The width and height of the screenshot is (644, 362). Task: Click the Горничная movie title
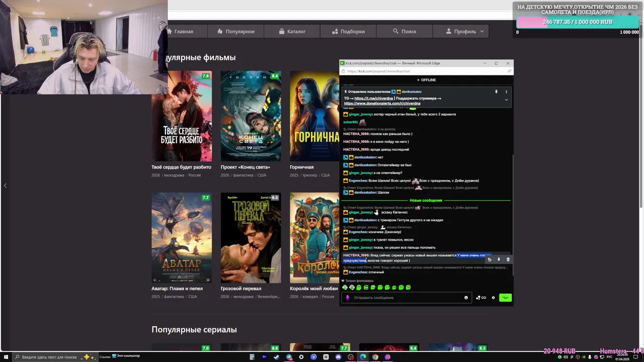[x=301, y=167]
